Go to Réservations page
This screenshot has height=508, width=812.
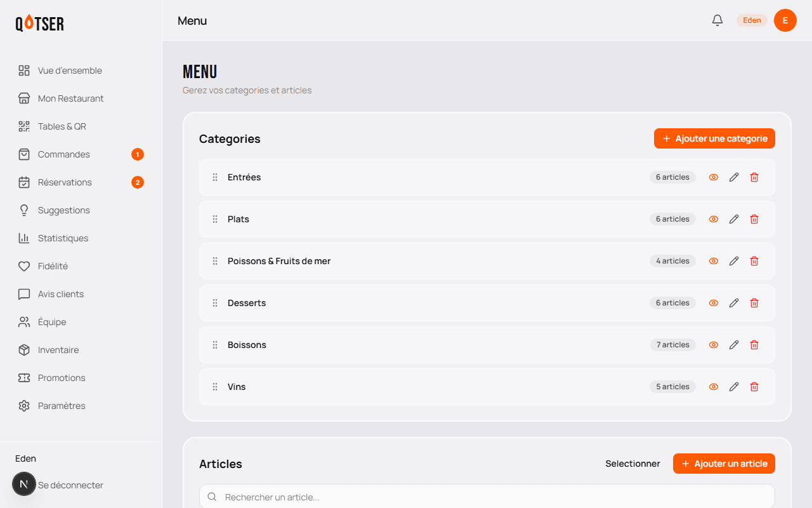tap(65, 182)
